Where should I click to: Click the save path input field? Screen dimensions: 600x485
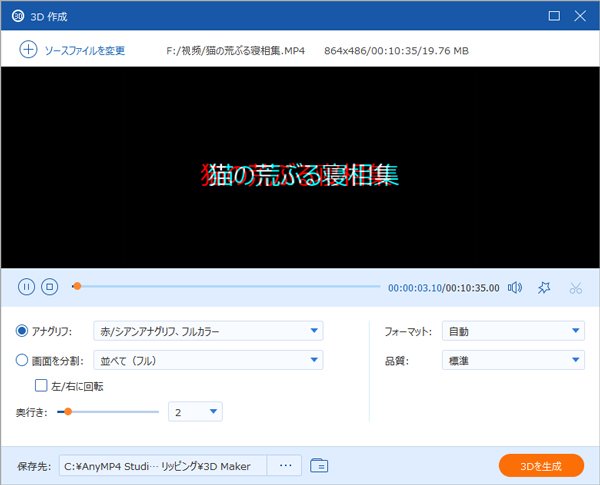click(x=163, y=466)
